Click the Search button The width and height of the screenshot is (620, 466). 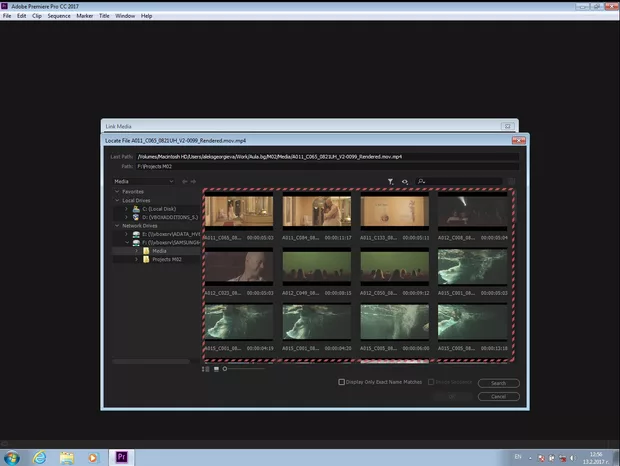498,383
